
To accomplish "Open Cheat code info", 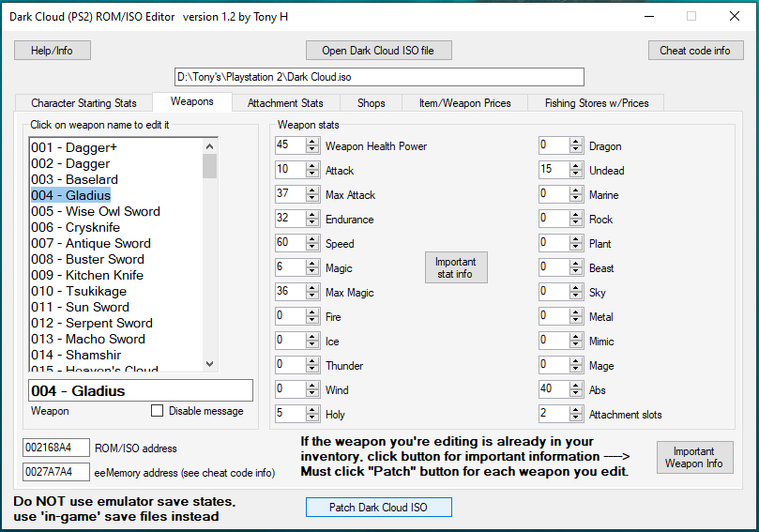I will coord(695,51).
